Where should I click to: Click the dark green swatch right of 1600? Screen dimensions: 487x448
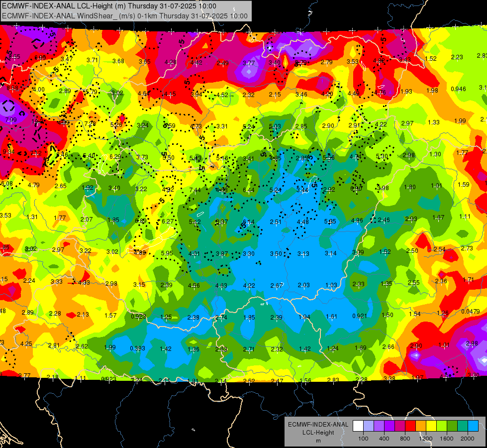[452, 426]
